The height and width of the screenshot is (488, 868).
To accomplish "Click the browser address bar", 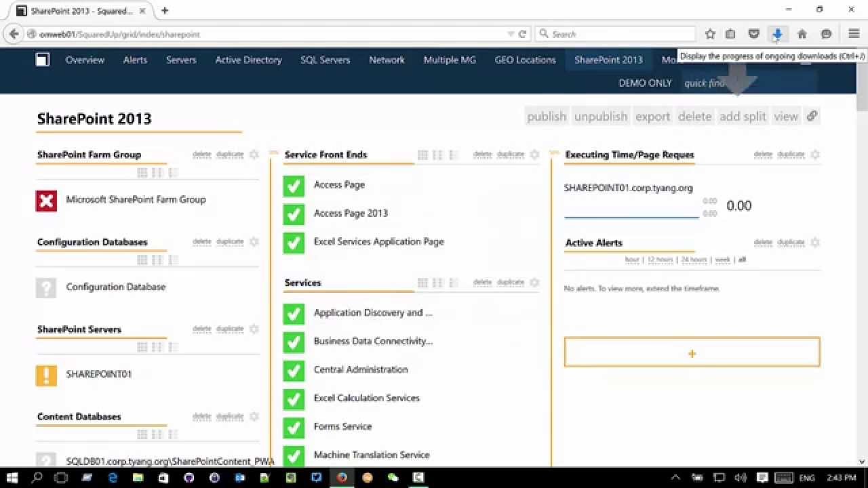I will coord(268,34).
